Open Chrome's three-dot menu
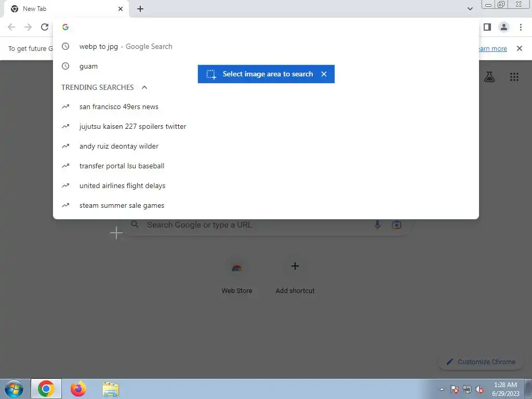 click(521, 27)
